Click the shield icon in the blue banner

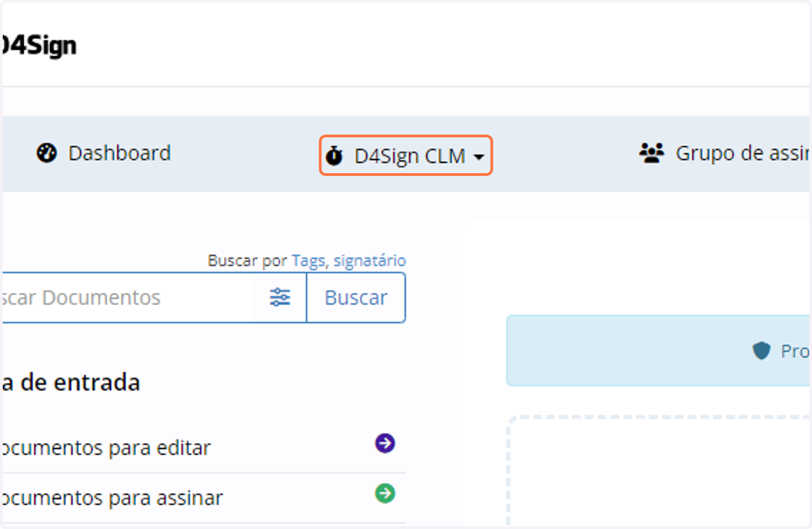(762, 350)
